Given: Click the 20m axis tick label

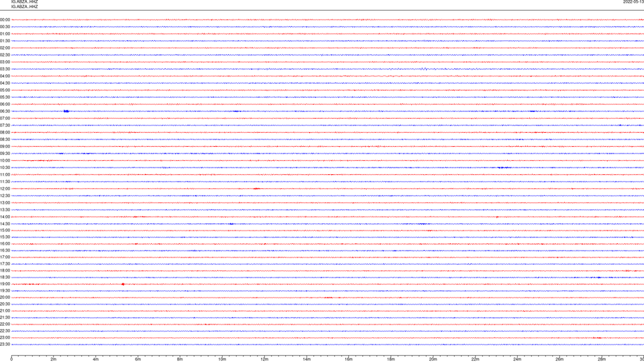Looking at the screenshot, I should [x=433, y=359].
